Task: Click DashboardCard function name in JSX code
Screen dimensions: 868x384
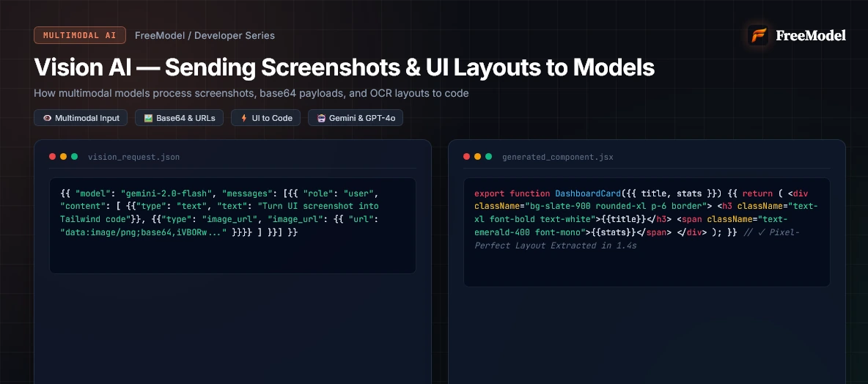Action: 587,193
